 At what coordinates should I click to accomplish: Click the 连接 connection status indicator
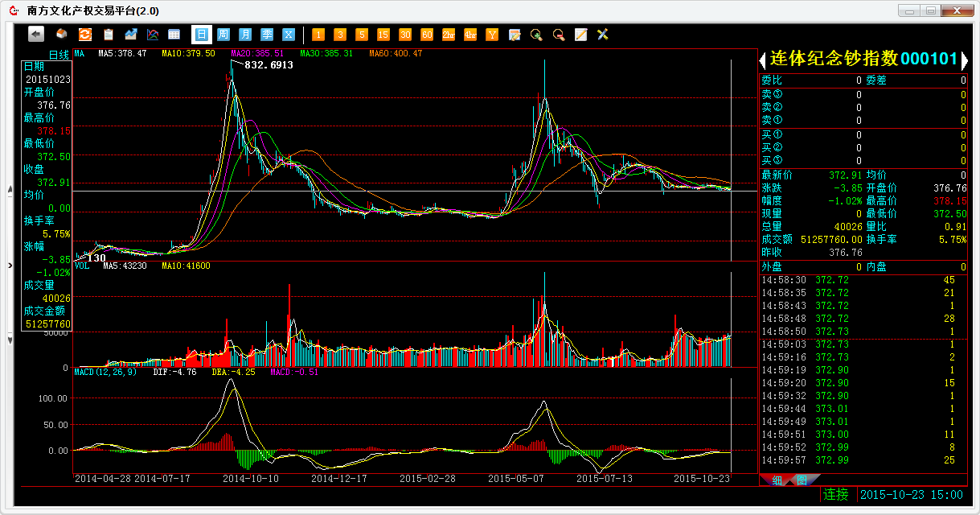coord(835,494)
